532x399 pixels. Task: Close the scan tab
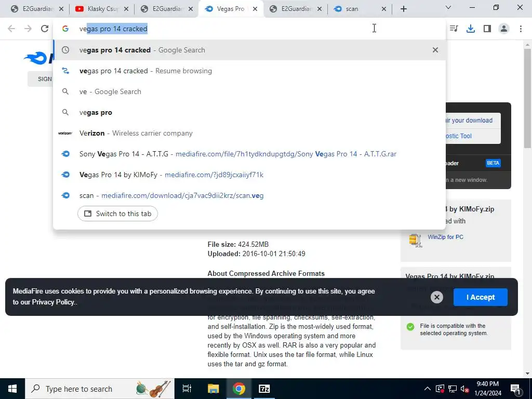pyautogui.click(x=384, y=9)
